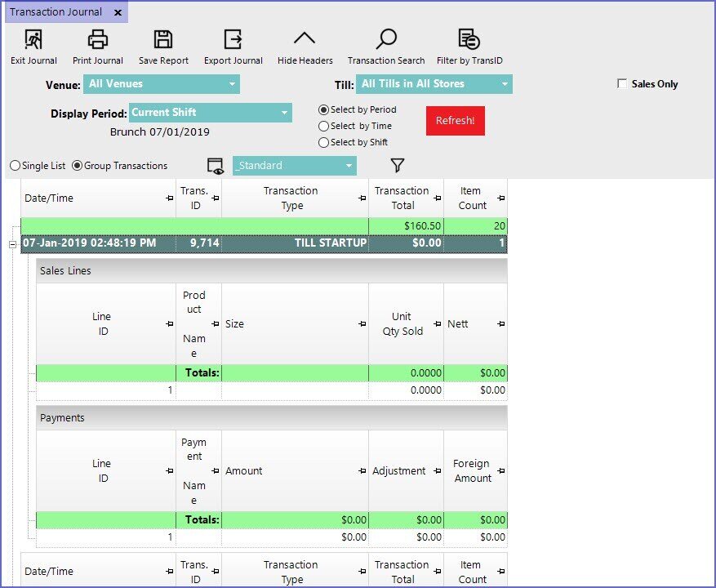
Task: Collapse the TILL STARTUP transaction row
Action: pyautogui.click(x=12, y=243)
